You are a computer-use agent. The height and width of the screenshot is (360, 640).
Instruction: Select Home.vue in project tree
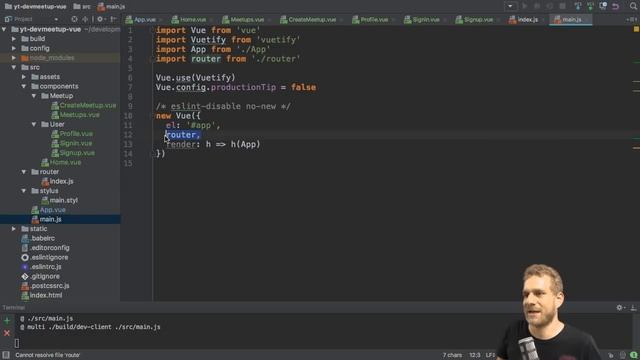61,162
